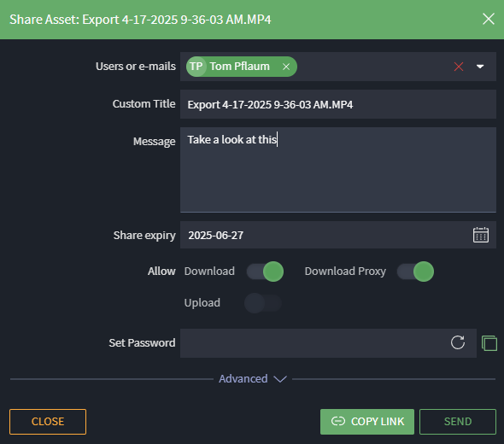Remove Tom Pflaum chip with its x
504x444 pixels.
[x=286, y=67]
